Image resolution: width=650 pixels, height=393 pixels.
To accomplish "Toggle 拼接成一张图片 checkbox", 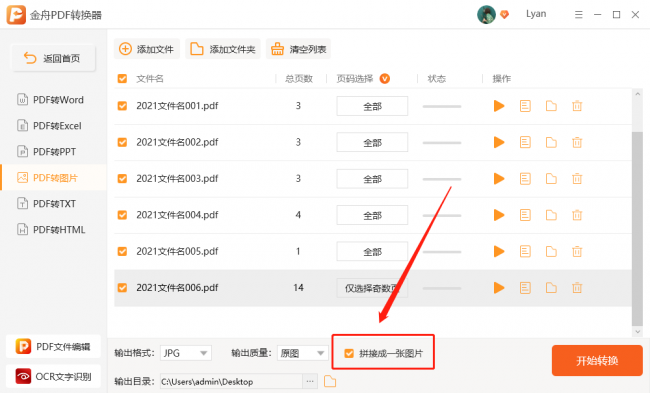I will click(349, 353).
